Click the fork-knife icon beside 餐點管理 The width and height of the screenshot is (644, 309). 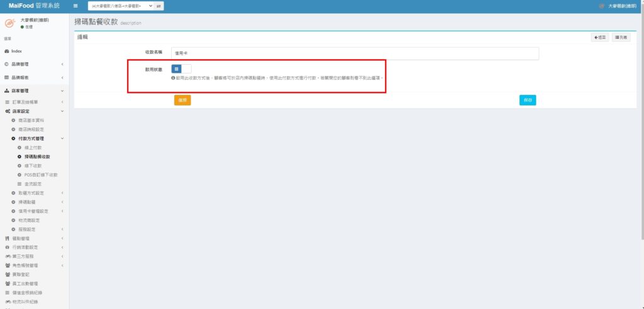7,239
